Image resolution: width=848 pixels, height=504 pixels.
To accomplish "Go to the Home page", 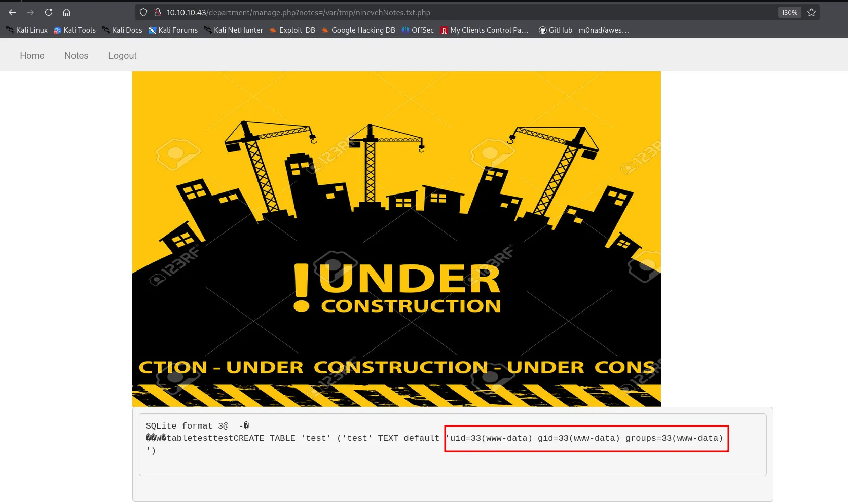I will click(32, 56).
